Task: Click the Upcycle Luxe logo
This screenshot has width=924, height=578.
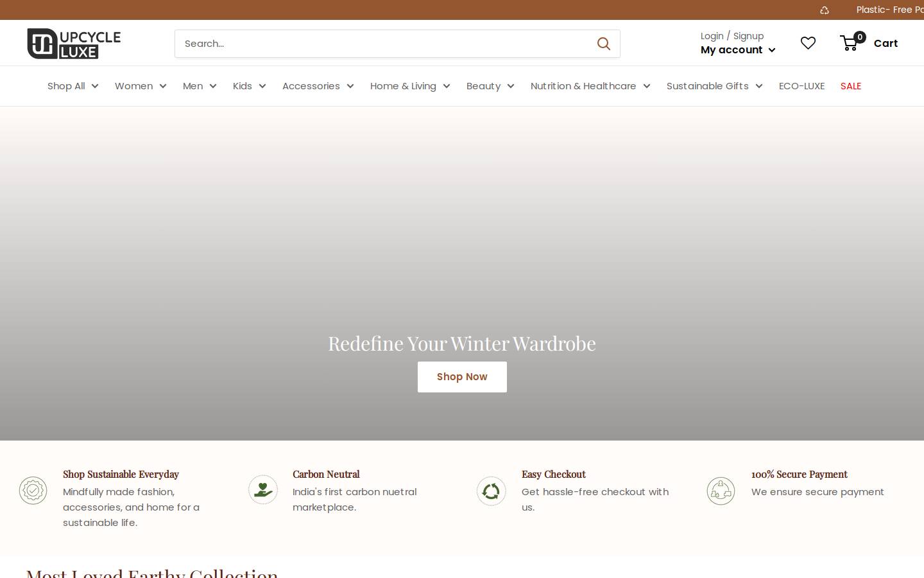Action: pyautogui.click(x=74, y=44)
